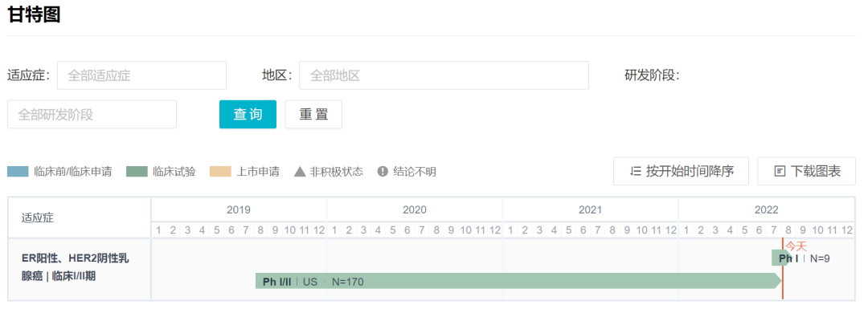Click the green 临床试验 legend swatch
868x313 pixels.
137,172
